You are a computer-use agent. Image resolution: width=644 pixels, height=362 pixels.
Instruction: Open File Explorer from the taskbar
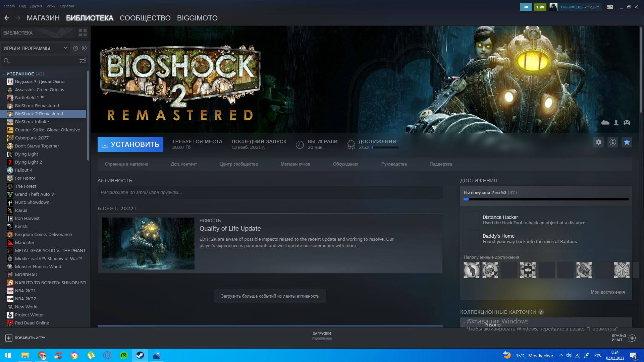coord(25,355)
